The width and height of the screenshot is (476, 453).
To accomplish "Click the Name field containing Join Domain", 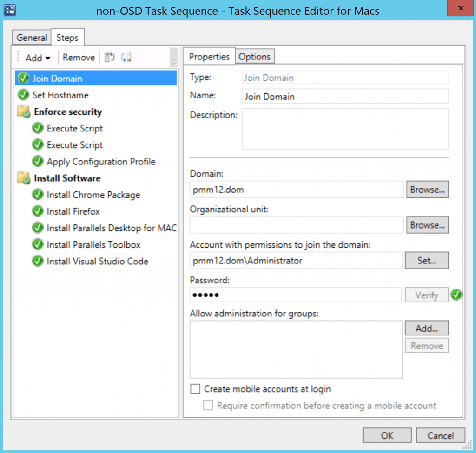I will (x=345, y=96).
